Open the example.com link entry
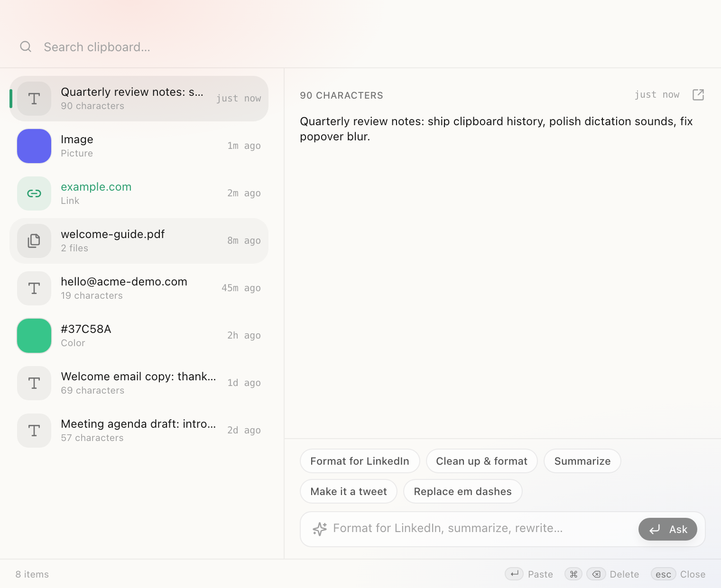The image size is (721, 588). (x=96, y=187)
